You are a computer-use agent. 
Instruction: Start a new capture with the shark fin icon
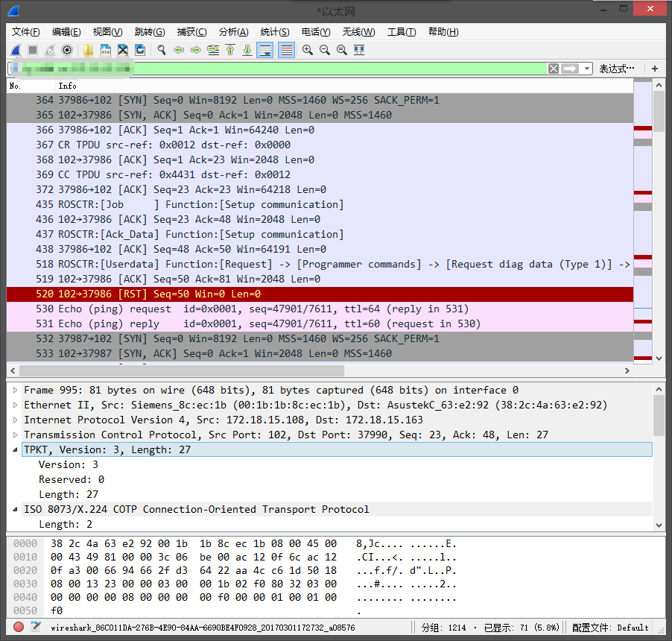(x=16, y=50)
